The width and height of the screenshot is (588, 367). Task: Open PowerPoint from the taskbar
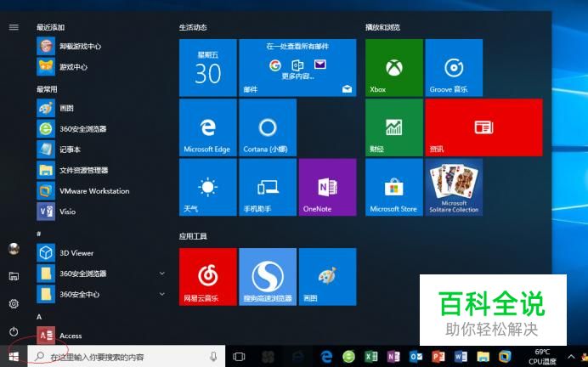point(438,357)
